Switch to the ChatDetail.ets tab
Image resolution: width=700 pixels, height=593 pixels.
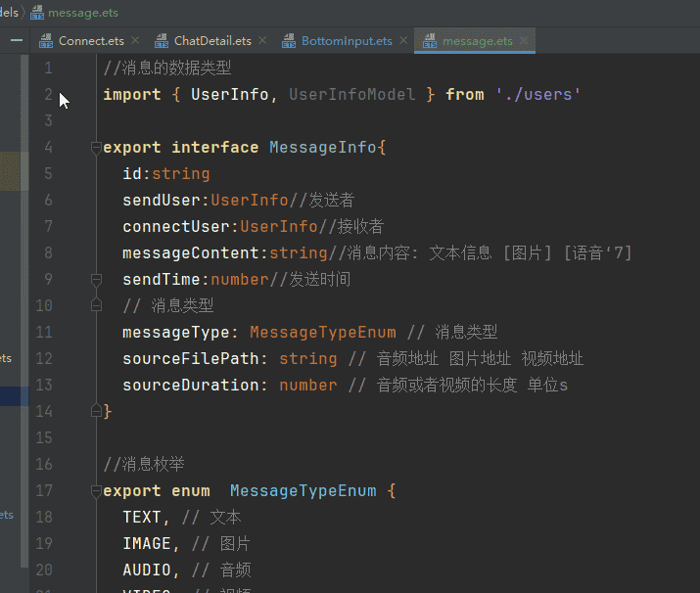pyautogui.click(x=212, y=41)
